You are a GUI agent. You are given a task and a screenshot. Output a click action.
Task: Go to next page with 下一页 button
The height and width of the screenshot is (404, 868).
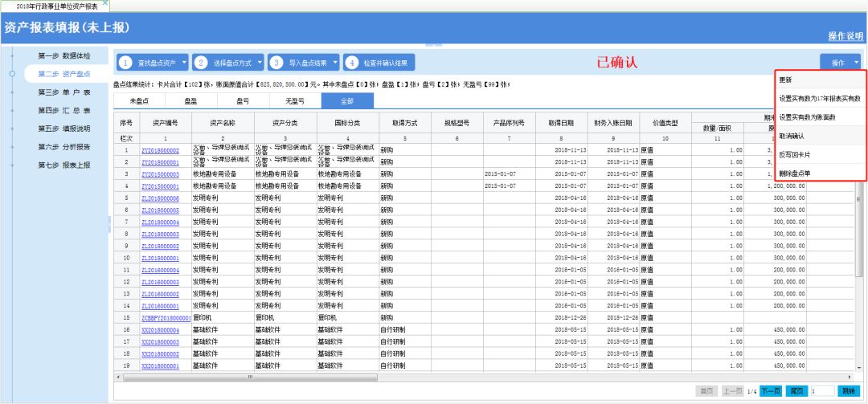pos(771,391)
